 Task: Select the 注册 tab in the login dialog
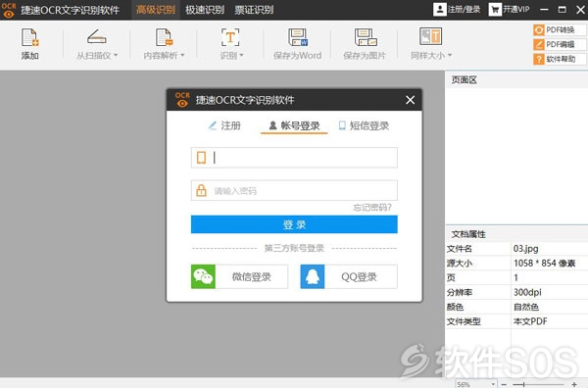click(224, 125)
